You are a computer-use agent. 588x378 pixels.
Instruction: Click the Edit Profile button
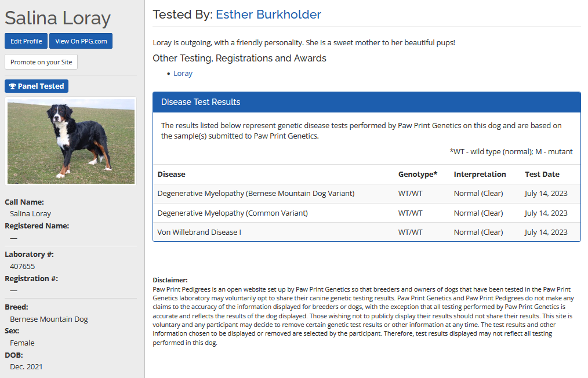[x=26, y=41]
